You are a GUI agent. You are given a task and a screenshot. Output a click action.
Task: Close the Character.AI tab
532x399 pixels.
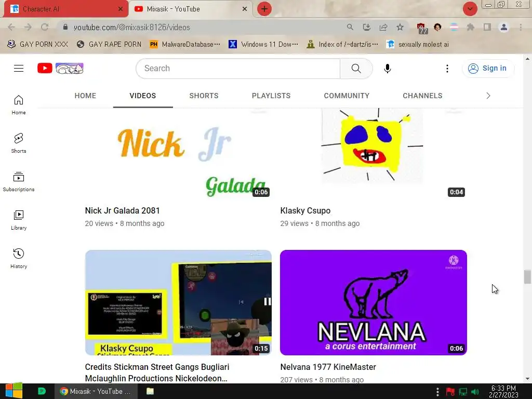pos(121,9)
